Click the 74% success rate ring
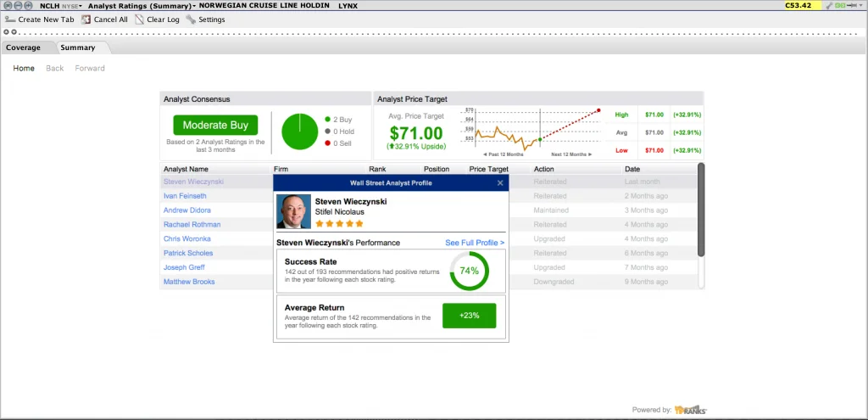 click(469, 271)
